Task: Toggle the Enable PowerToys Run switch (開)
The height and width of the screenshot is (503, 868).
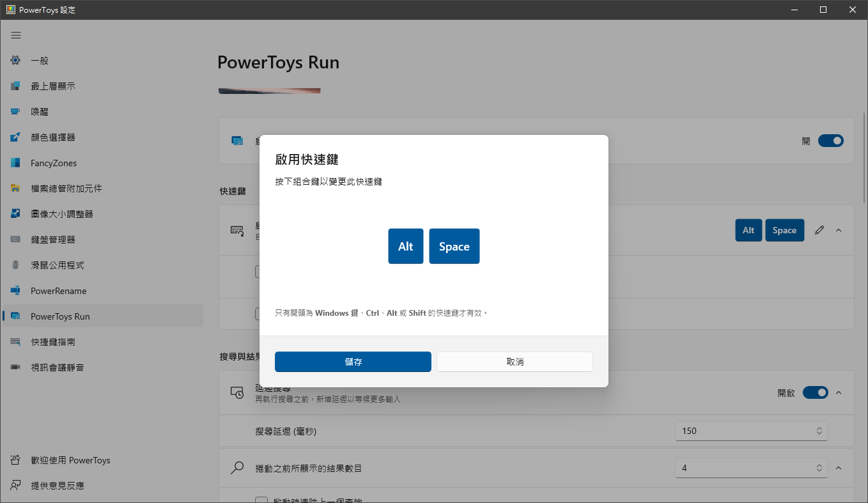Action: pyautogui.click(x=831, y=141)
